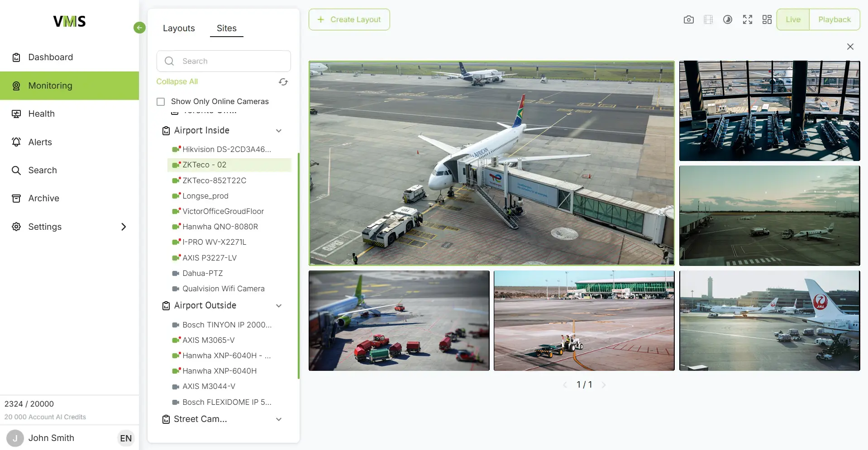Click the search magnifier icon in Search field

coord(169,61)
